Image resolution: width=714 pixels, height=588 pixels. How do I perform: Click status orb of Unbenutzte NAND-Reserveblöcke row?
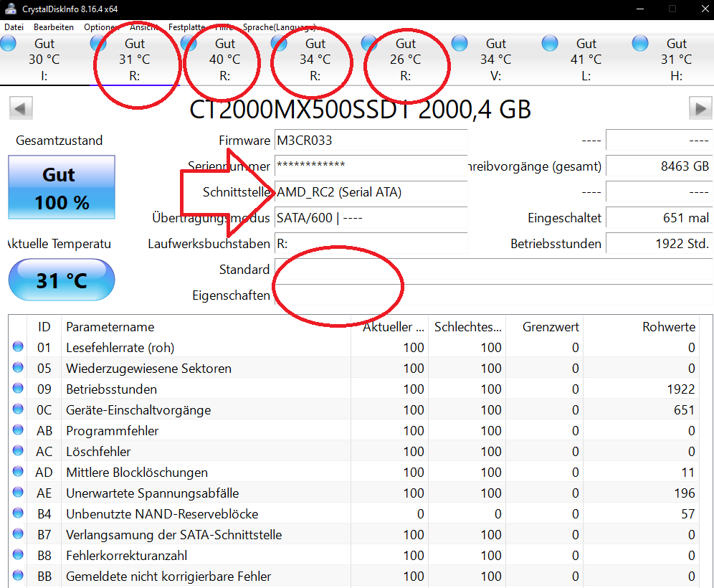[x=18, y=513]
